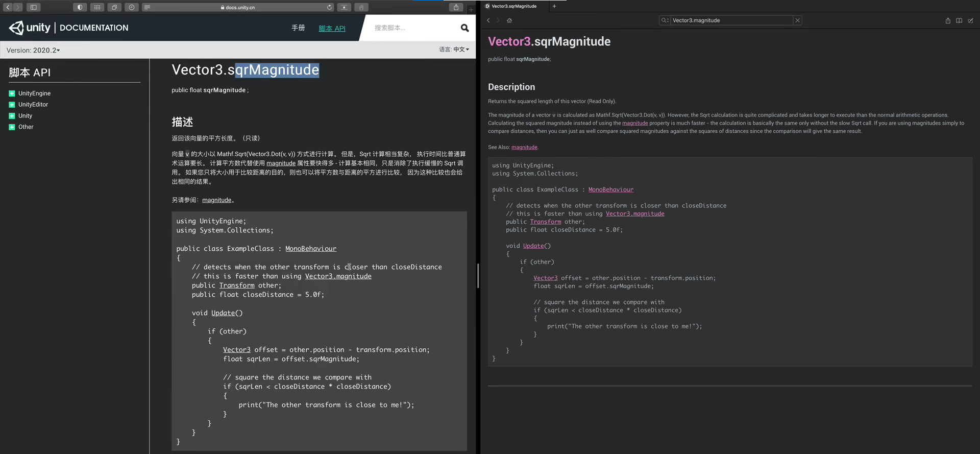
Task: Click the UnityEditor label in sidebar
Action: [x=33, y=105]
